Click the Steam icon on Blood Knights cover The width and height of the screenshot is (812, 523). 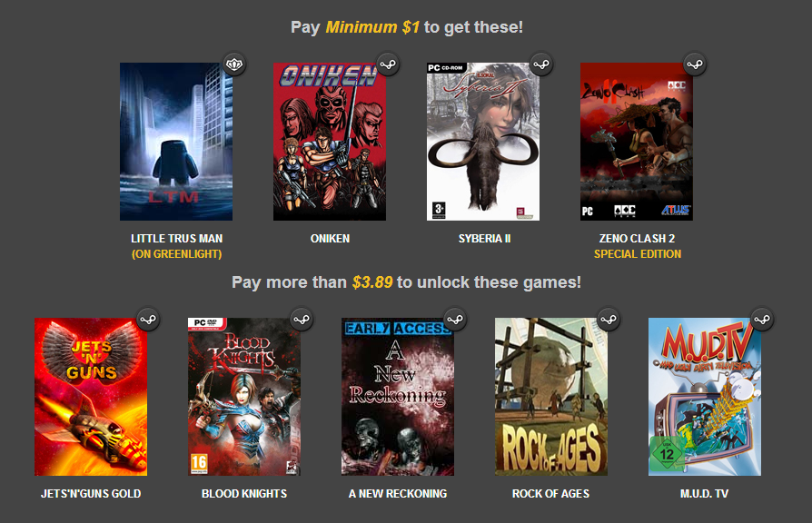(x=302, y=320)
